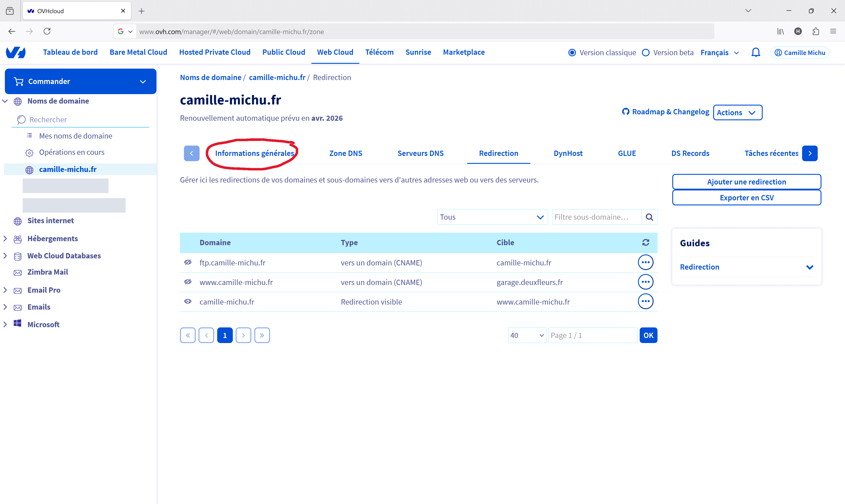The image size is (845, 504).
Task: Select the Version beta radio button
Action: (646, 53)
